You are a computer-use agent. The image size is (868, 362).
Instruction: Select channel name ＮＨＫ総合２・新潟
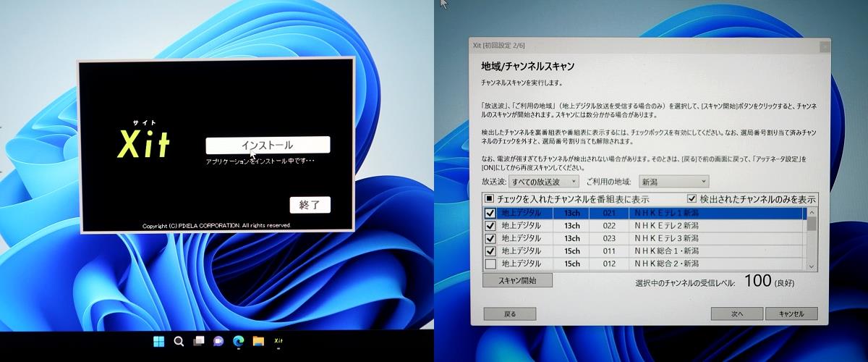pyautogui.click(x=667, y=264)
